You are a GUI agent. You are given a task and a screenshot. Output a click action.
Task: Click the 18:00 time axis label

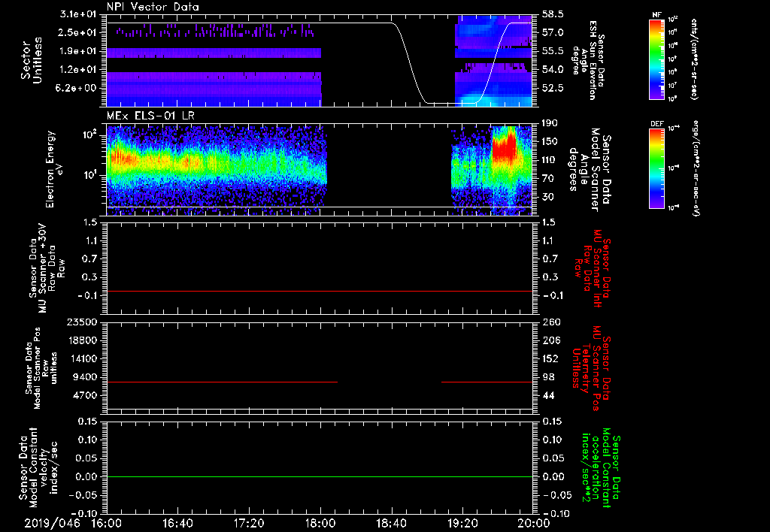click(320, 523)
